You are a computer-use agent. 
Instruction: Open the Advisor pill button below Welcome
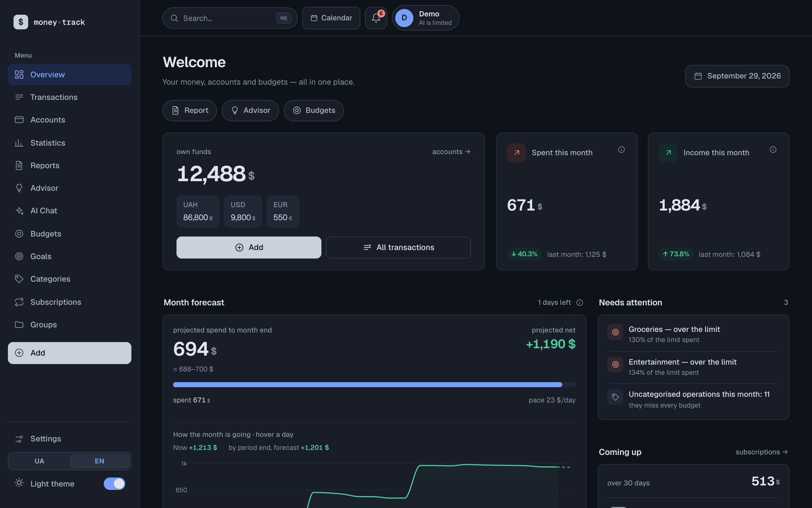pos(250,111)
